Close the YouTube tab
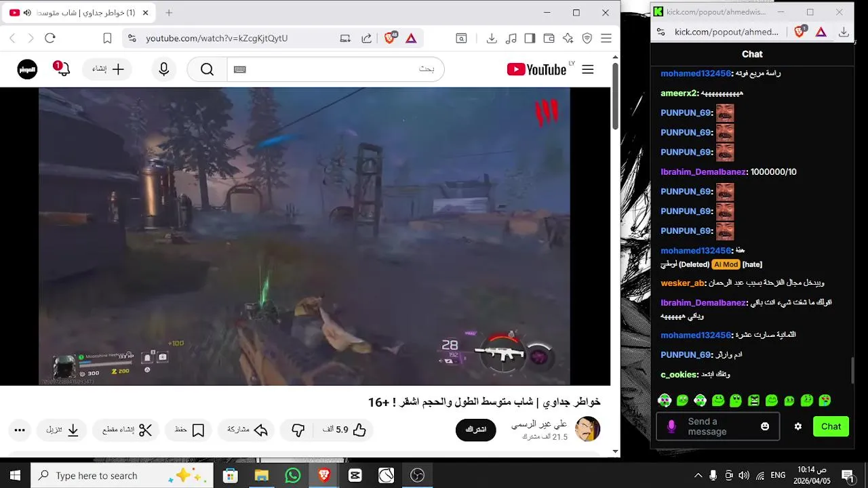 click(x=145, y=13)
